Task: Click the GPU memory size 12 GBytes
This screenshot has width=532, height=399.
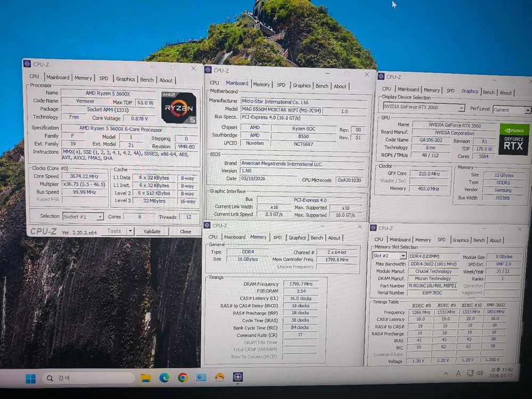Action: [504, 175]
